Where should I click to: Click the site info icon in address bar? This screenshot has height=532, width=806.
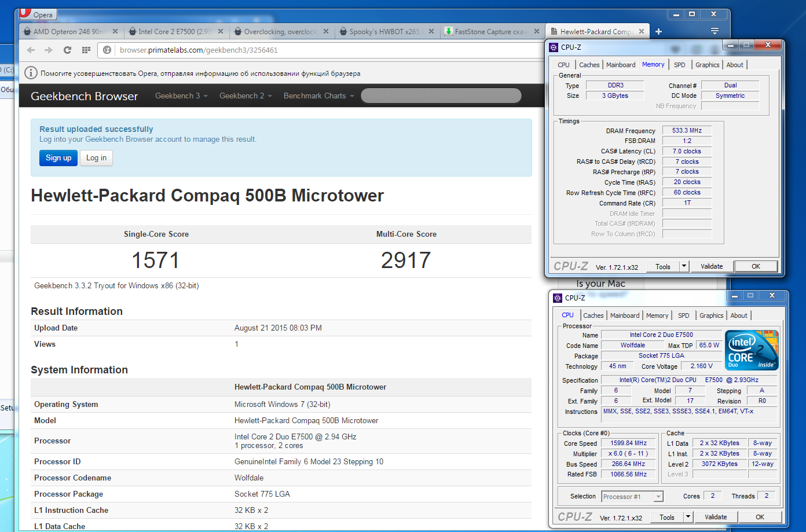coord(107,50)
